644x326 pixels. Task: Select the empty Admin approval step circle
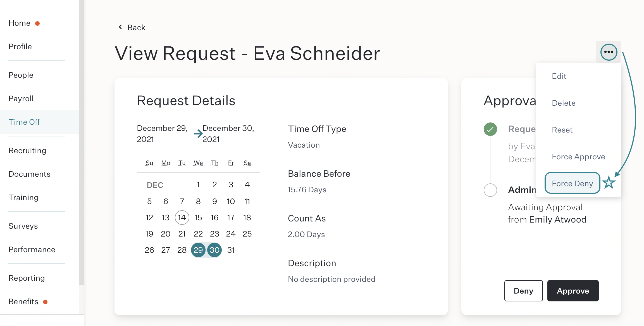[490, 190]
